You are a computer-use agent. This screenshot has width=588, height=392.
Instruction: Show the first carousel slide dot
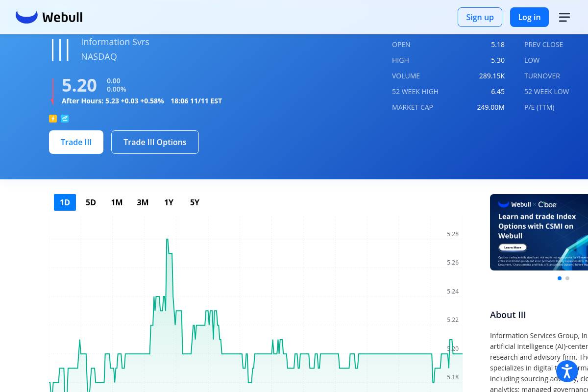click(x=560, y=278)
